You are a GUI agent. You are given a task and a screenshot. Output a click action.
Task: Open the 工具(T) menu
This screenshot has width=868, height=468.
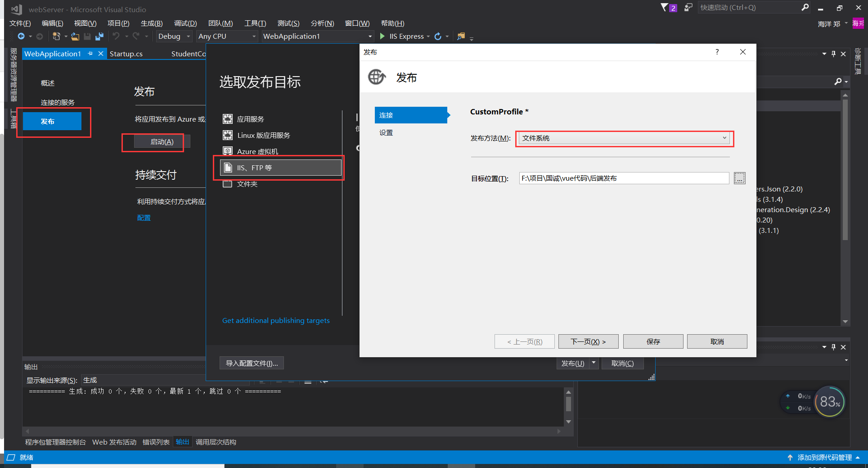tap(255, 23)
